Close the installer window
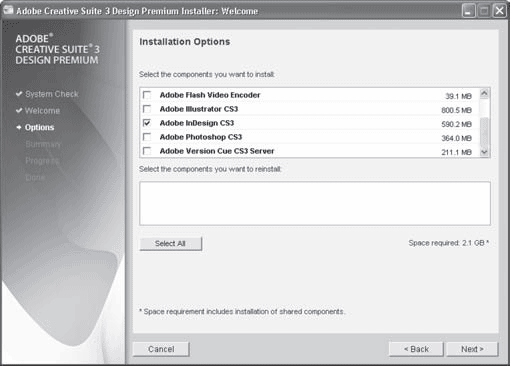The image size is (510, 366). click(x=499, y=11)
